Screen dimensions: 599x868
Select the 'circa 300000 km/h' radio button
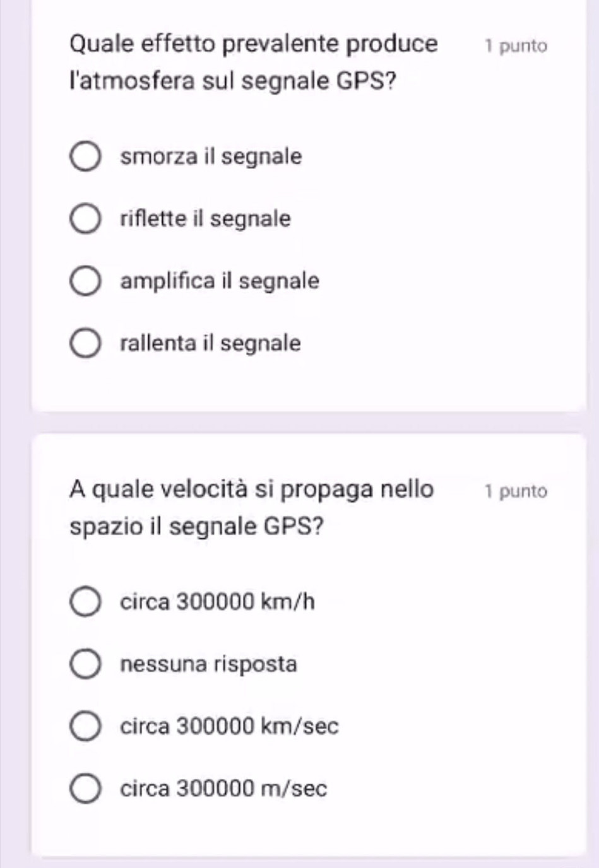click(85, 602)
